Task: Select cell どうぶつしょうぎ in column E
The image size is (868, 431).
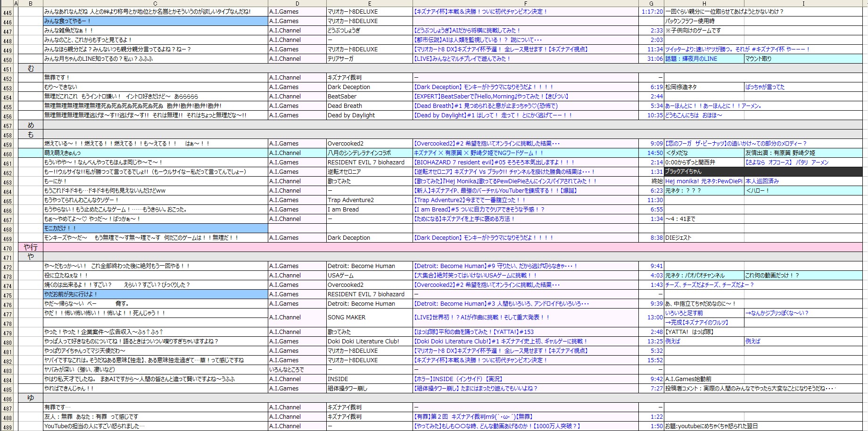Action: 369,31
